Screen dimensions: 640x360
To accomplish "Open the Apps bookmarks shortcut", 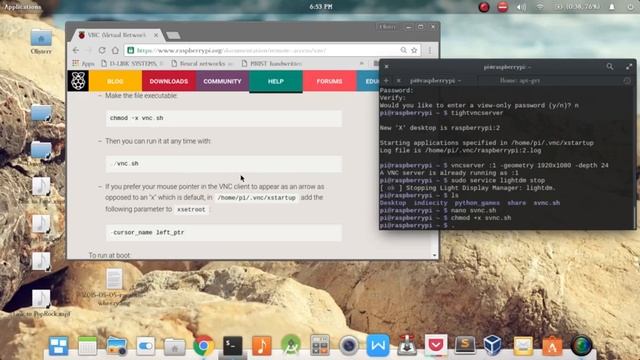I will tap(83, 63).
